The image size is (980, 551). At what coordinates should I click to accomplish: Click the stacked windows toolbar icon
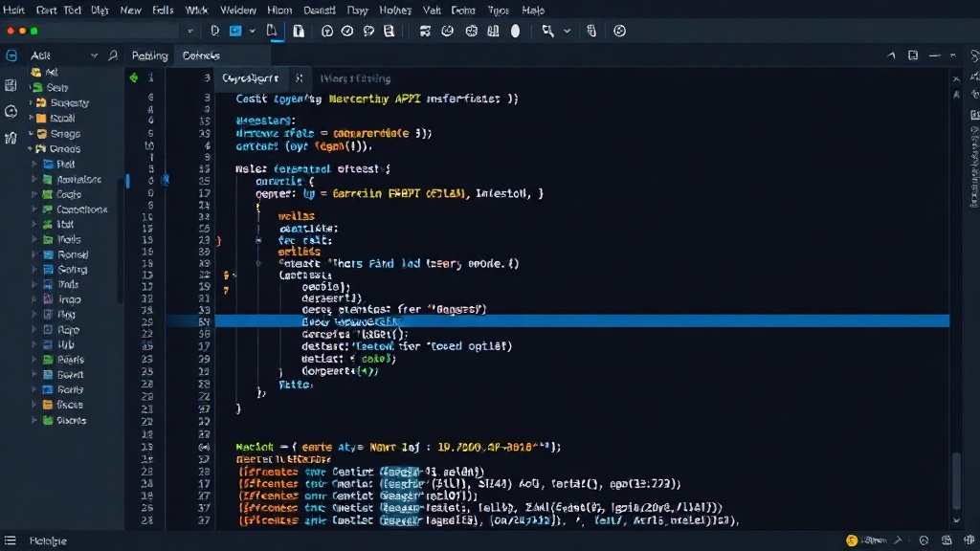tap(425, 32)
